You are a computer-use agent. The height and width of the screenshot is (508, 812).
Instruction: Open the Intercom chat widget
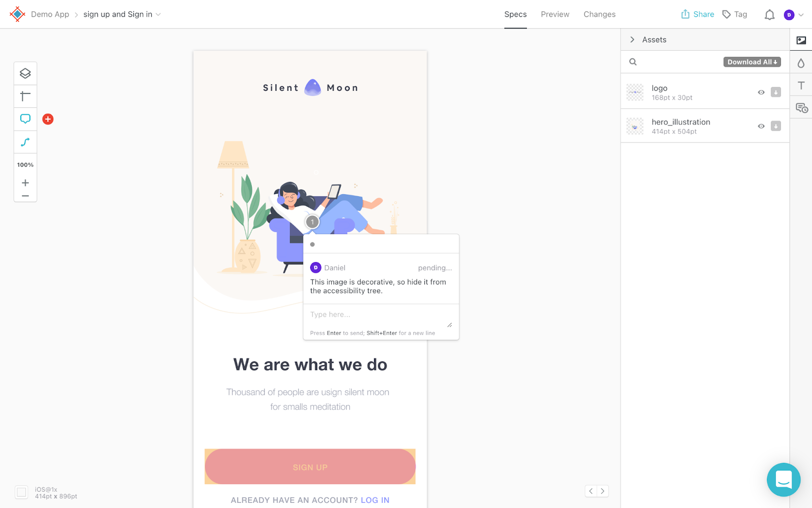(x=784, y=480)
